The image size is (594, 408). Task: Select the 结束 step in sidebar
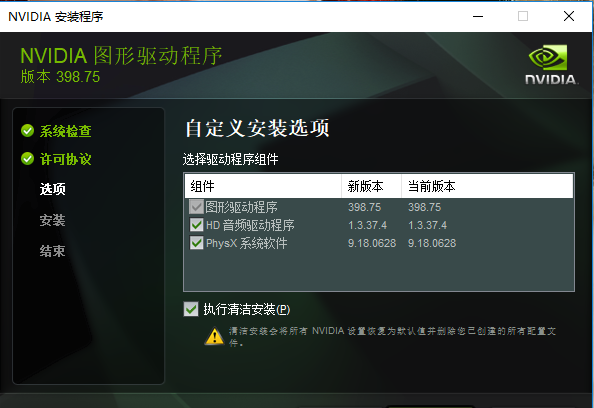[53, 251]
